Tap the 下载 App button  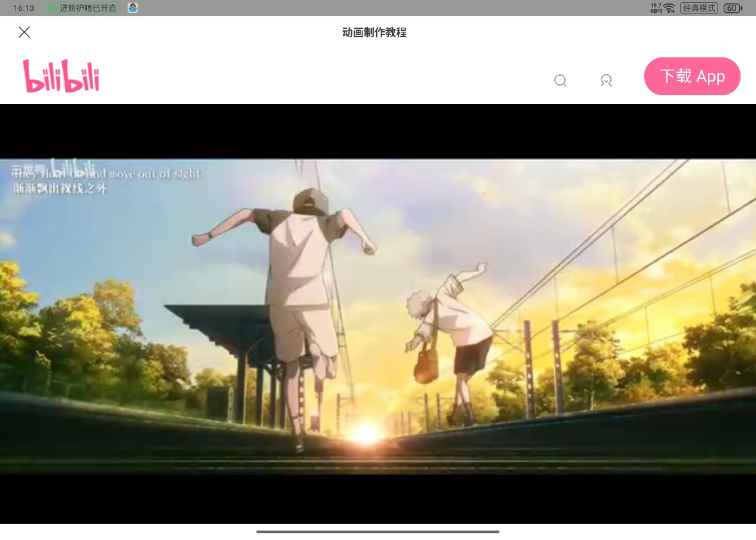click(x=692, y=76)
